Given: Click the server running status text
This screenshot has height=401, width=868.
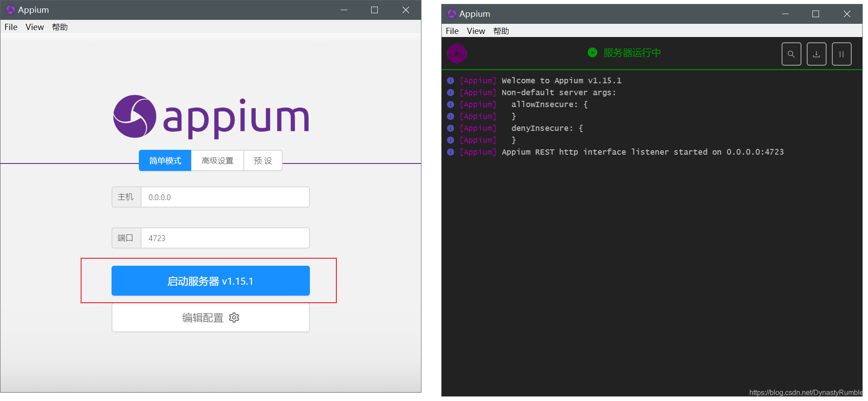Looking at the screenshot, I should pos(632,53).
